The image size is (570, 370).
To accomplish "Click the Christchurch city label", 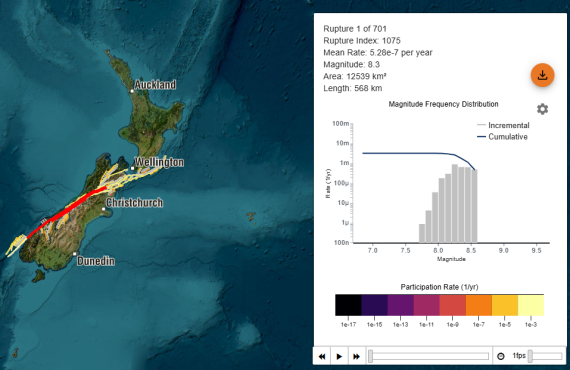I will point(135,203).
